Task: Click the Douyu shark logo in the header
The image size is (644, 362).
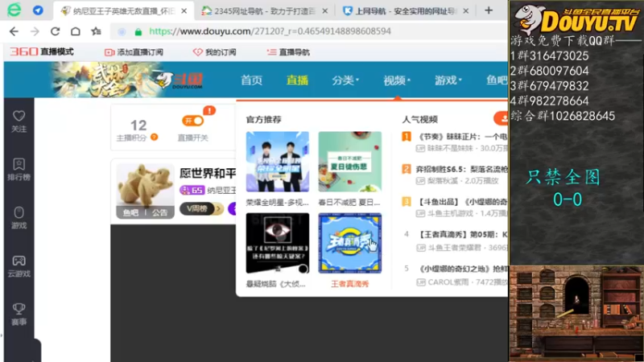Action: point(180,80)
